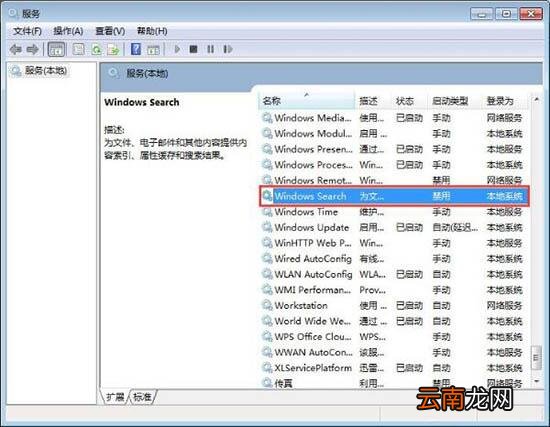The image size is (550, 427).
Task: Click gear icon of Windows Update row
Action: click(267, 227)
